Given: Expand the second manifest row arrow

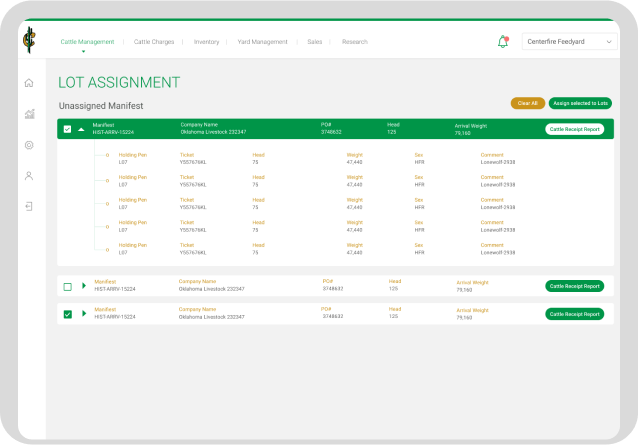Looking at the screenshot, I should click(x=84, y=286).
